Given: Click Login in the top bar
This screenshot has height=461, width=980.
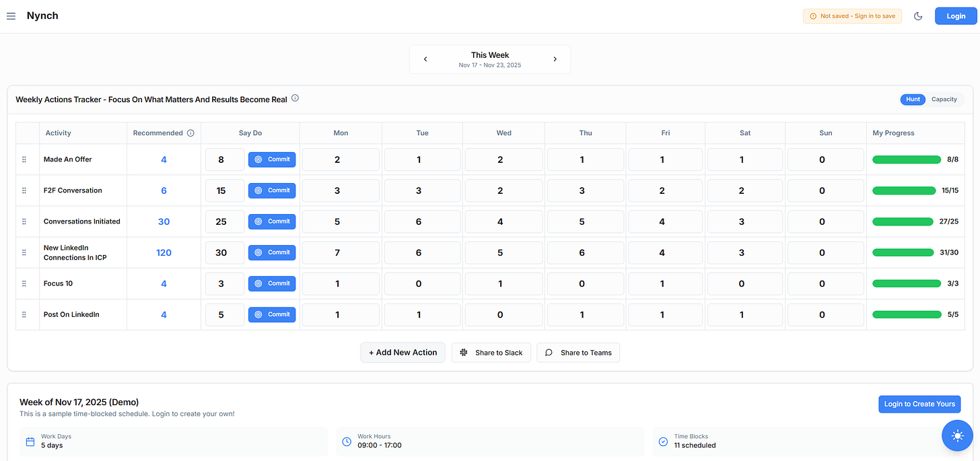Looking at the screenshot, I should pyautogui.click(x=956, y=16).
